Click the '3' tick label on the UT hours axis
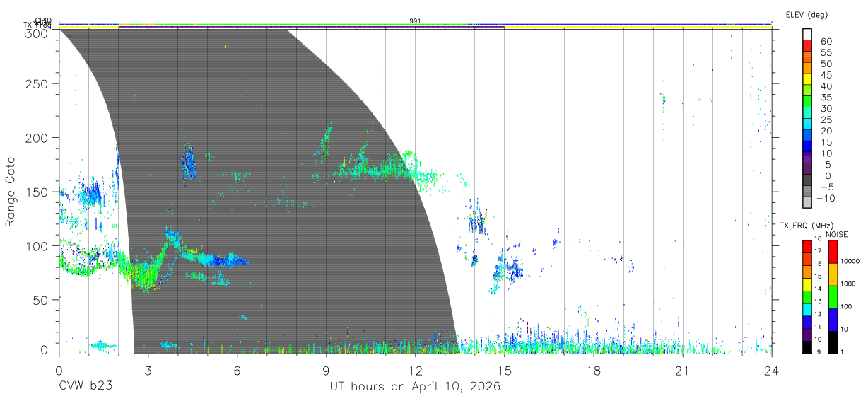Screen dimensions: 868x401 (x=148, y=371)
